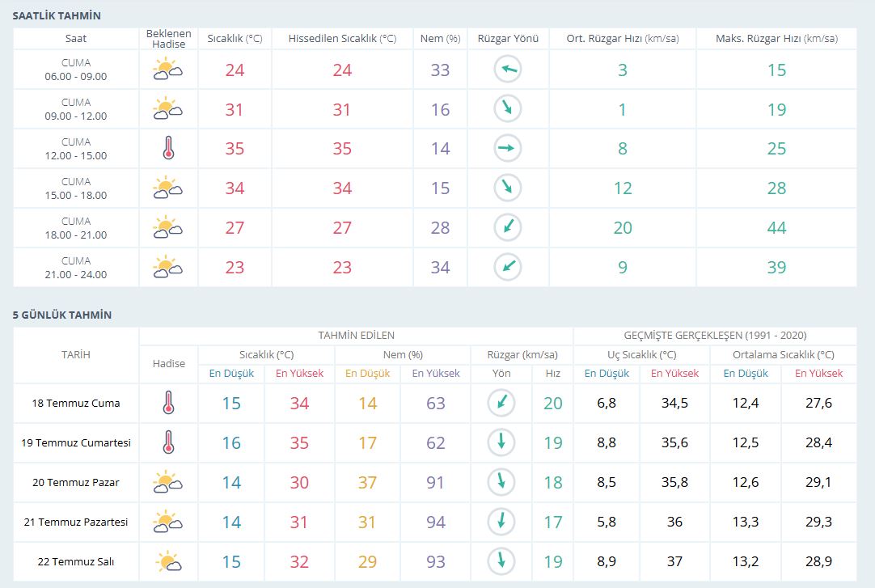Screen dimensions: 875x588
Task: Click wind direction icon for 21 Temmuz Pazartesi
Action: [x=501, y=522]
